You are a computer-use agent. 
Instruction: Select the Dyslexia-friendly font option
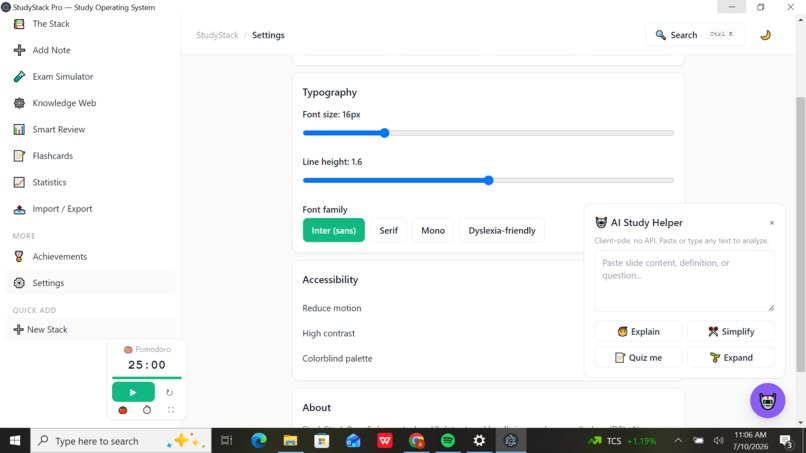(502, 230)
